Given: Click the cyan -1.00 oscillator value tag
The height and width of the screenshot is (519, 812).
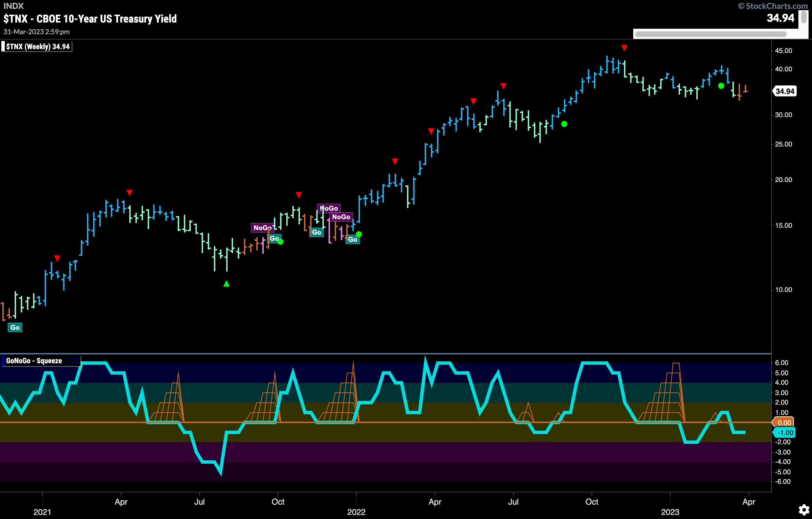Looking at the screenshot, I should coord(785,433).
